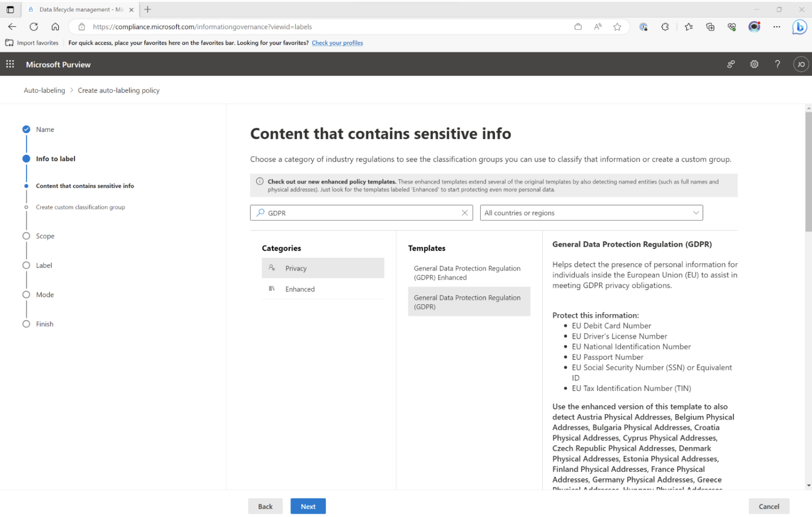The height and width of the screenshot is (517, 812).
Task: Open the Microsoft Purview app launcher grid
Action: (10, 64)
